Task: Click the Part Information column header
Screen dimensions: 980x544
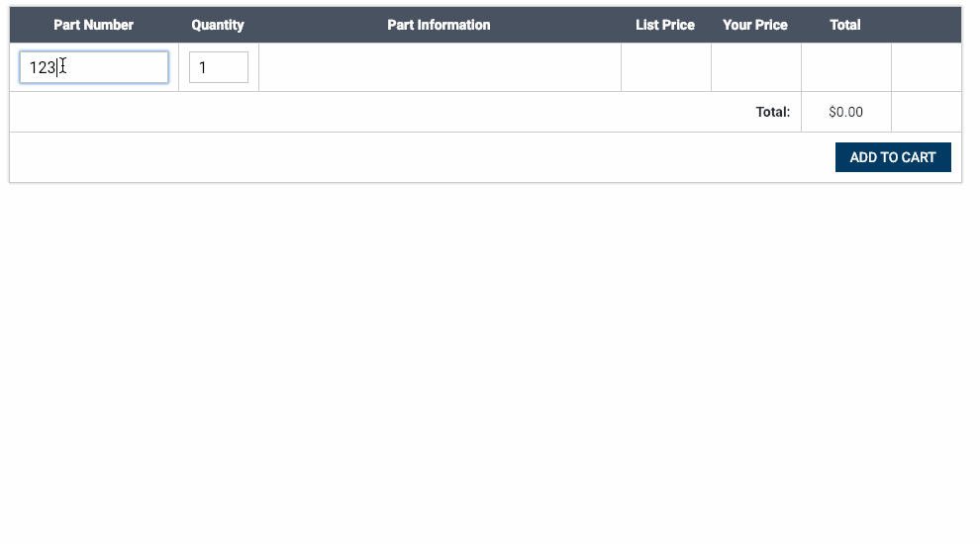Action: (x=439, y=25)
